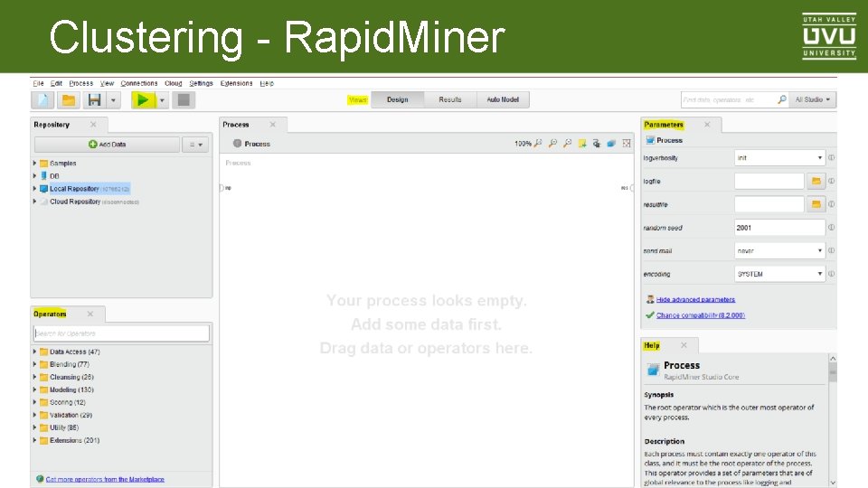This screenshot has height=488, width=868.
Task: Click the fit-to-screen icon in Process toolbar
Action: tap(627, 144)
